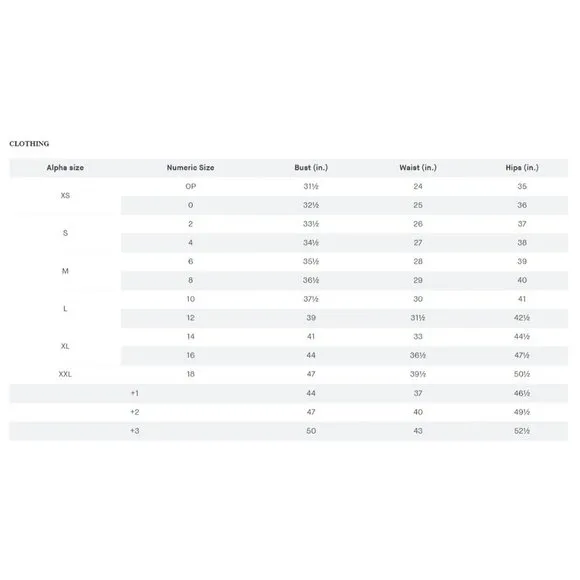Click hips value 52½ in +3 row
580x580 pixels.
pyautogui.click(x=522, y=431)
